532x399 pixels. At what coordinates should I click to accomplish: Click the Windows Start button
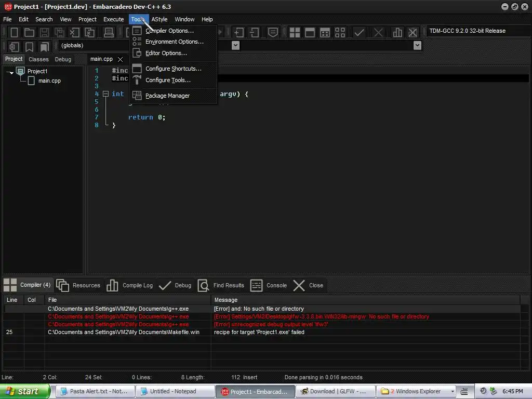coord(25,391)
